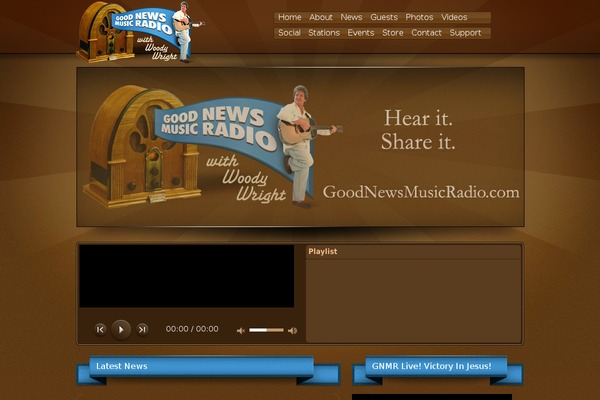Open the Home menu item
600x400 pixels.
289,17
